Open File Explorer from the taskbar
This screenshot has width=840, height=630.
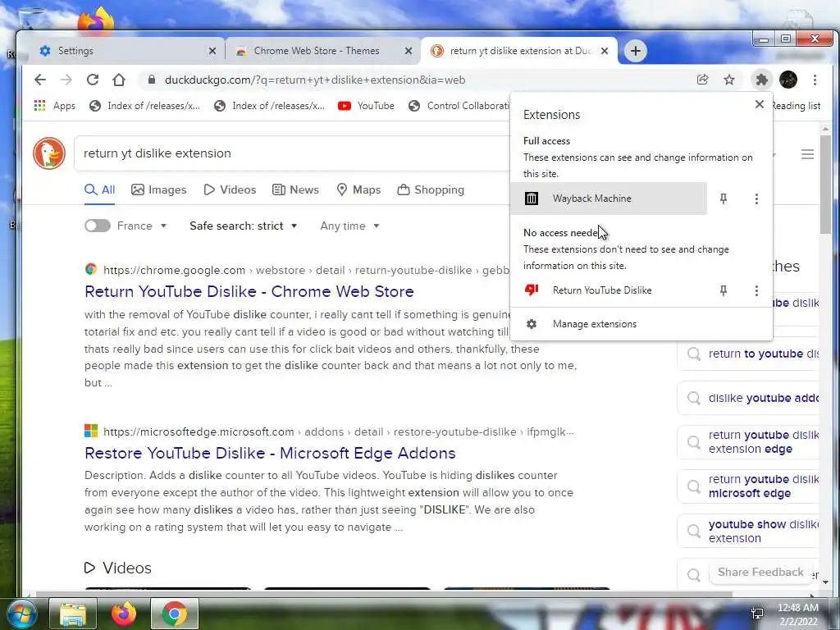coord(72,614)
